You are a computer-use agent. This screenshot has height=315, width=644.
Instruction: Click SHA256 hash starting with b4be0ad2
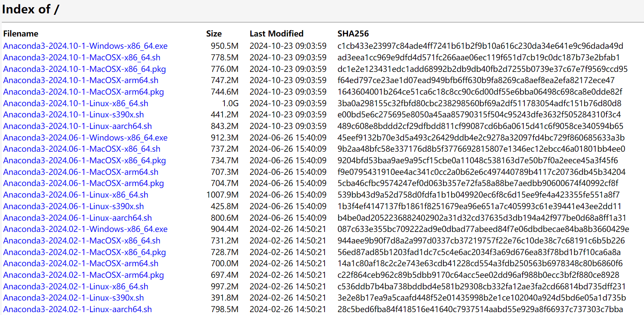[x=482, y=218]
